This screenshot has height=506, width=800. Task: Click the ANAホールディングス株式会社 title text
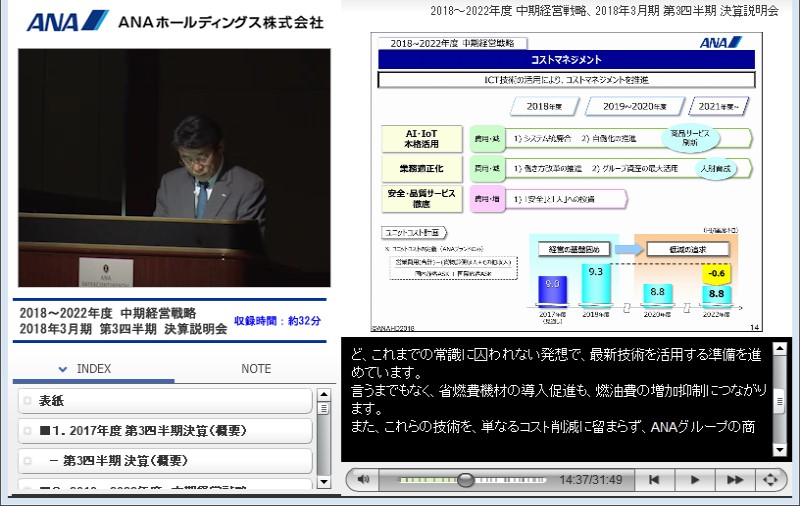pyautogui.click(x=220, y=22)
